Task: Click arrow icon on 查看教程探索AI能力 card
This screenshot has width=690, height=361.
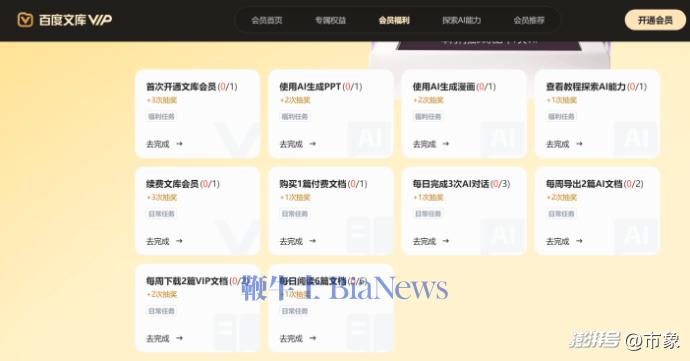Action: 579,144
